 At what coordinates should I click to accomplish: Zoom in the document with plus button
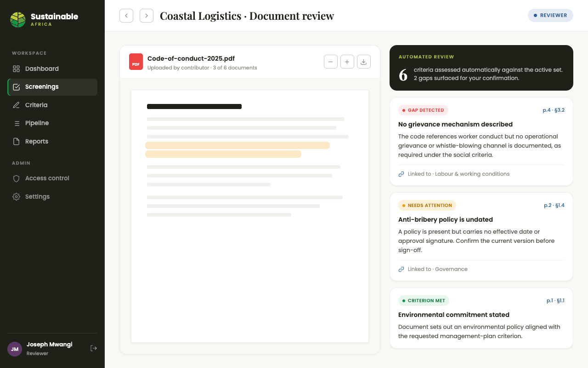[x=347, y=62]
